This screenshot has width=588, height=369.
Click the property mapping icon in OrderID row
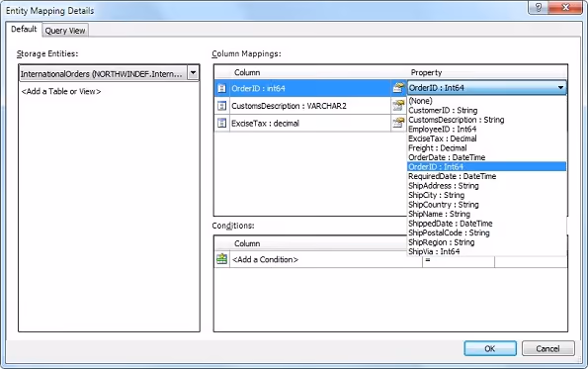pyautogui.click(x=398, y=88)
